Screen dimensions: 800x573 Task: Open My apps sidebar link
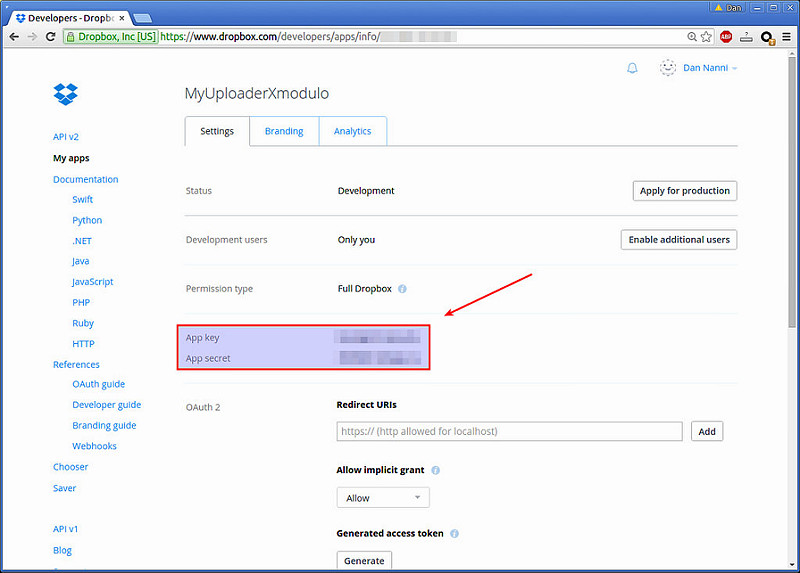point(71,158)
